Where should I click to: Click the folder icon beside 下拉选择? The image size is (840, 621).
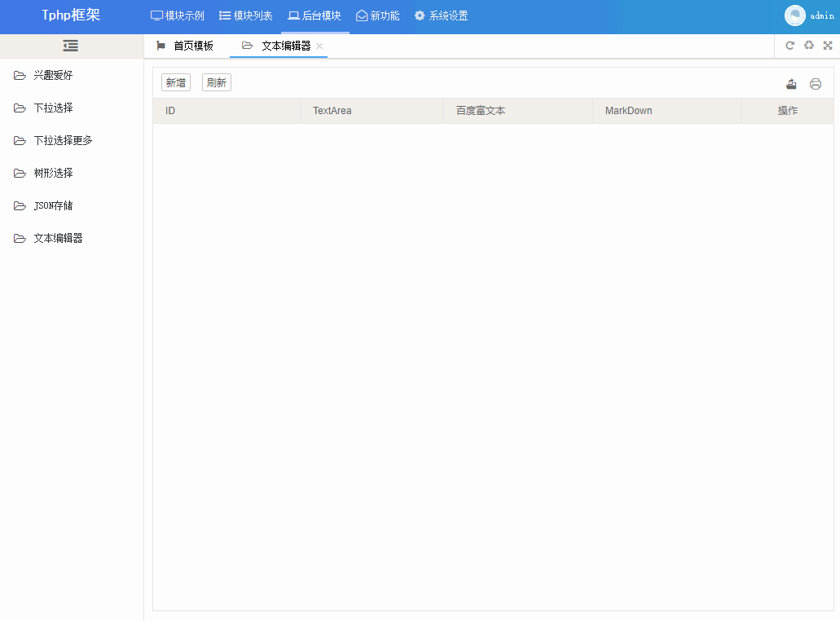20,108
